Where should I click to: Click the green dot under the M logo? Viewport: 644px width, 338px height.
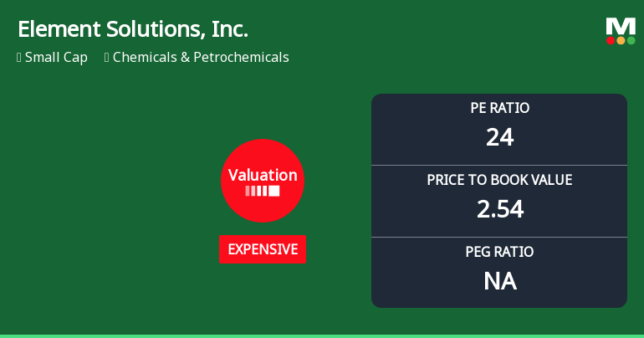pos(631,40)
